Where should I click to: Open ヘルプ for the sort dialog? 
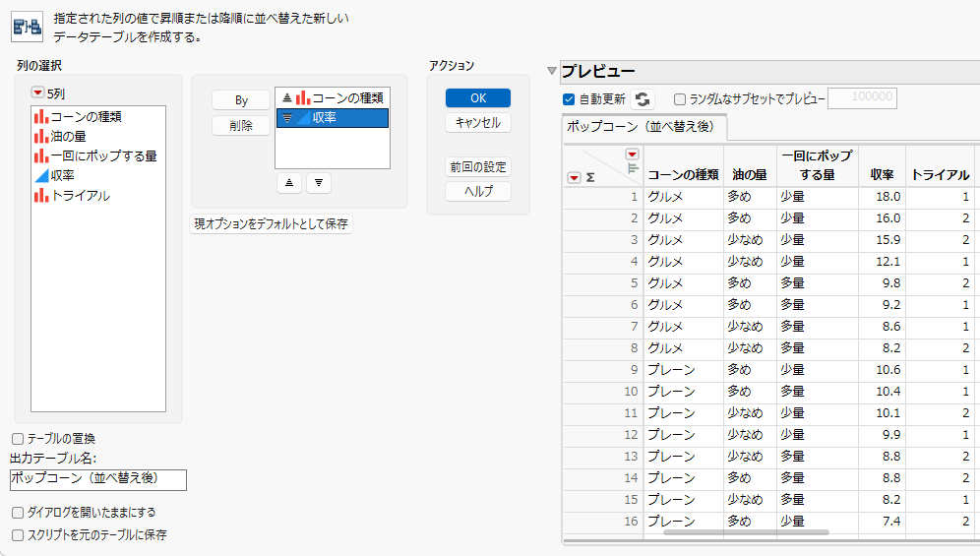[478, 191]
